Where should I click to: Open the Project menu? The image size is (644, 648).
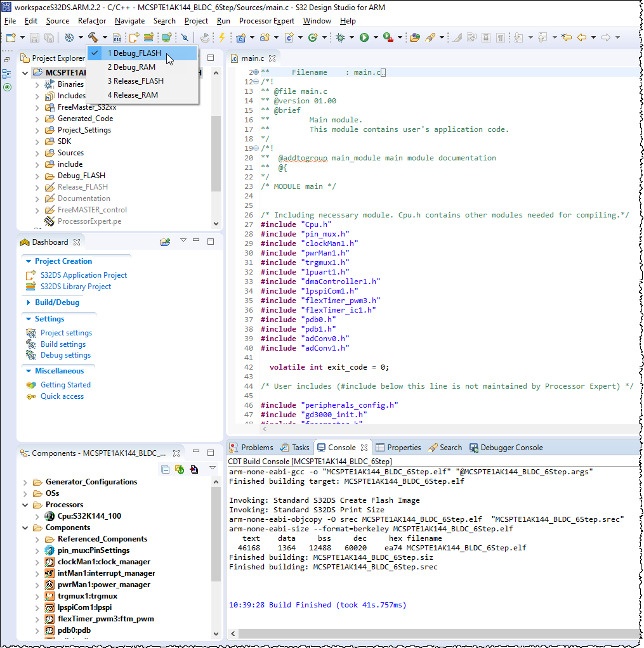tap(196, 21)
